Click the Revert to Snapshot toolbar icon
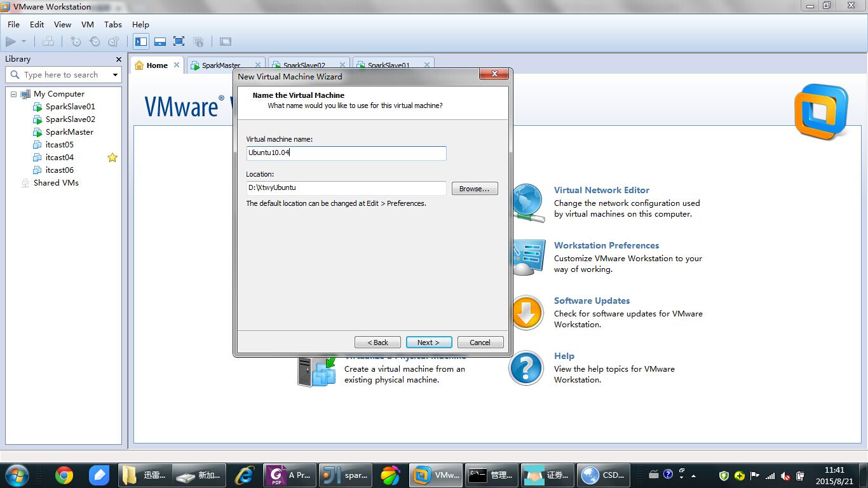This screenshot has width=868, height=488. (95, 41)
